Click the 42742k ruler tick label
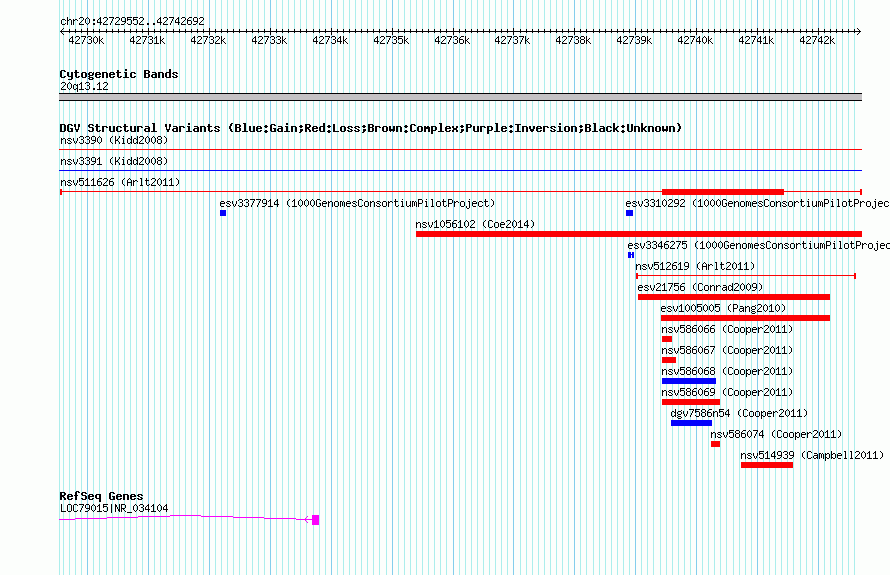The width and height of the screenshot is (890, 575). [817, 40]
